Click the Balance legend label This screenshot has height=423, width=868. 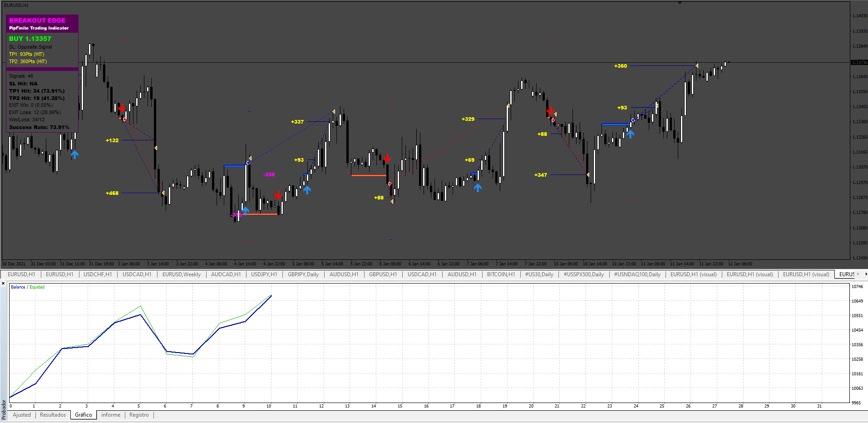coord(18,287)
